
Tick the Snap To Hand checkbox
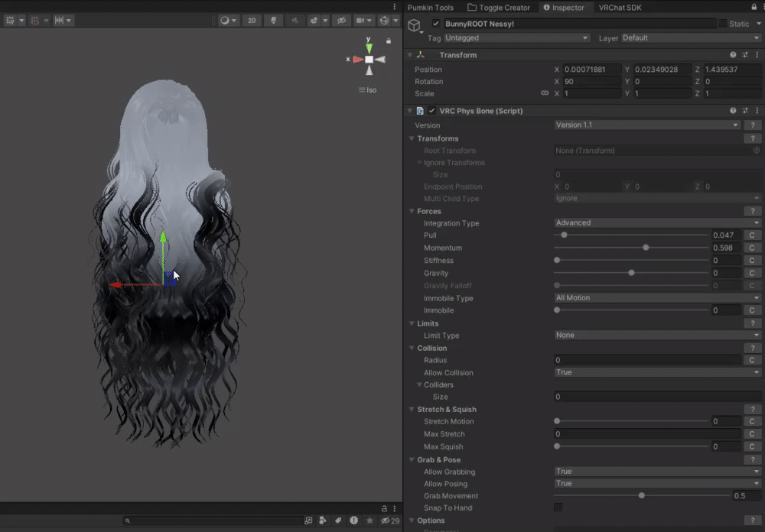[558, 508]
